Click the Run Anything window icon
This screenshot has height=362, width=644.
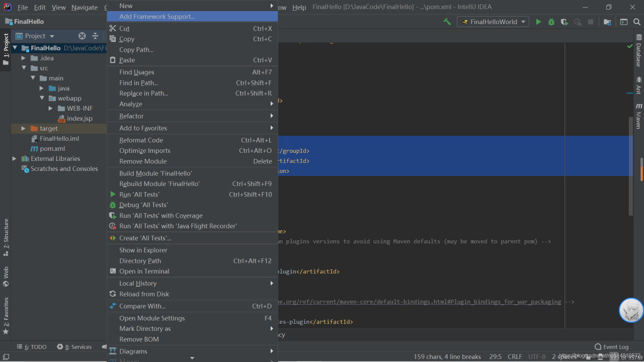click(624, 22)
